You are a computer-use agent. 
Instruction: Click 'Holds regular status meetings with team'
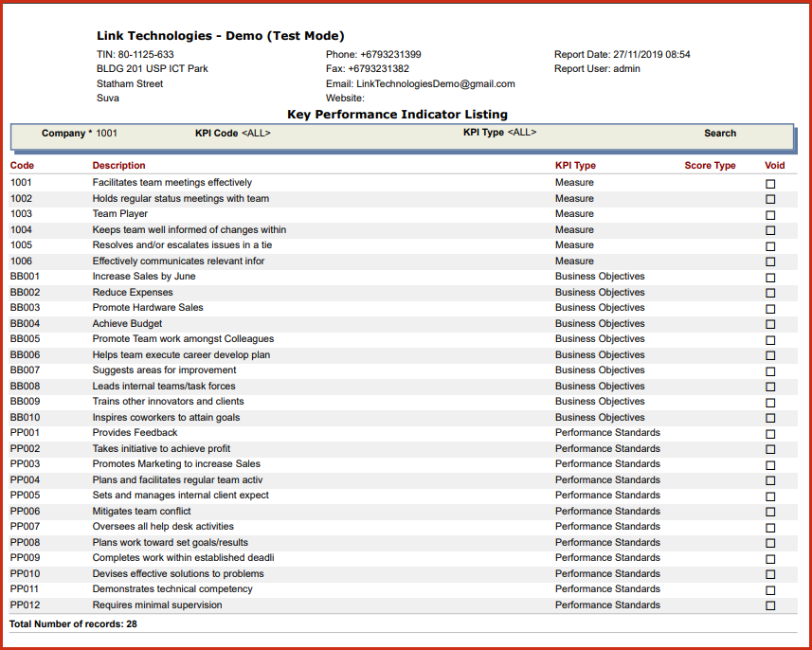[x=181, y=198]
